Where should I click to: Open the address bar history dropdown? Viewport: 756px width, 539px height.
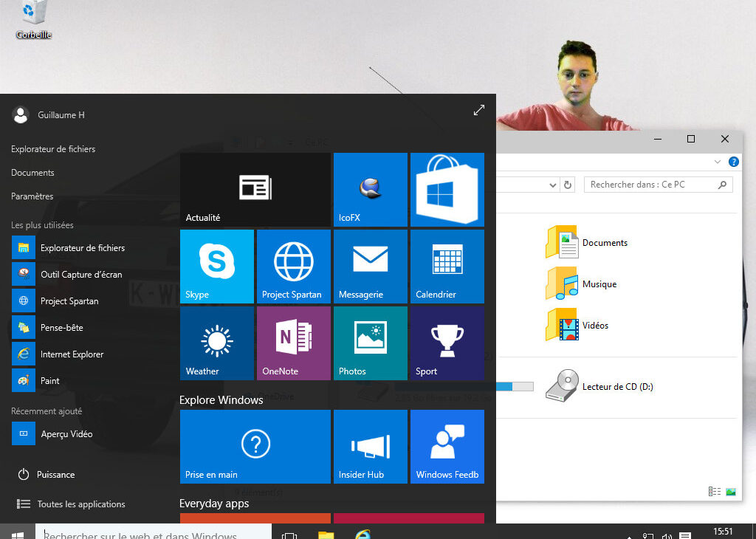(x=551, y=185)
